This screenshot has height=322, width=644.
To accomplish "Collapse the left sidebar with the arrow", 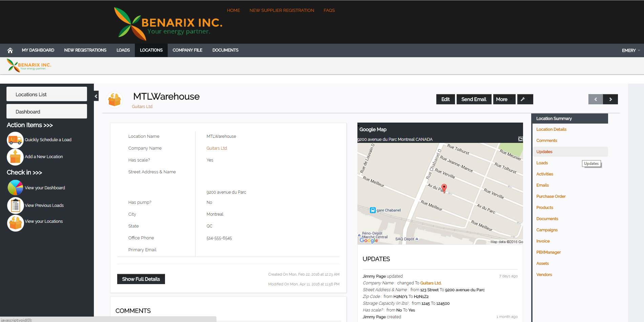I will pos(96,96).
